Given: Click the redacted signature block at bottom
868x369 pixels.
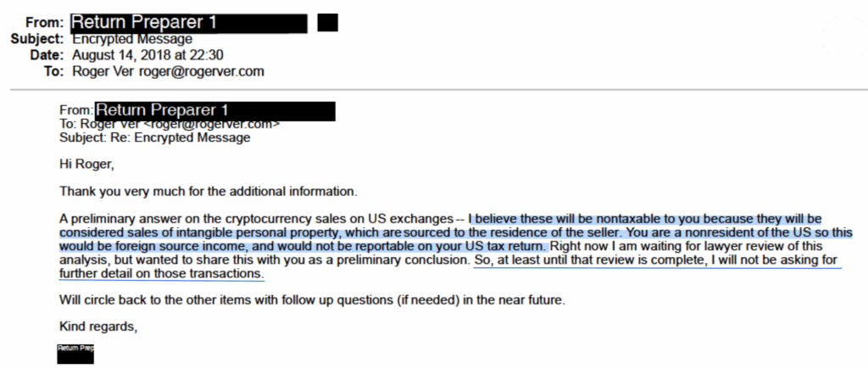Looking at the screenshot, I should pos(75,354).
